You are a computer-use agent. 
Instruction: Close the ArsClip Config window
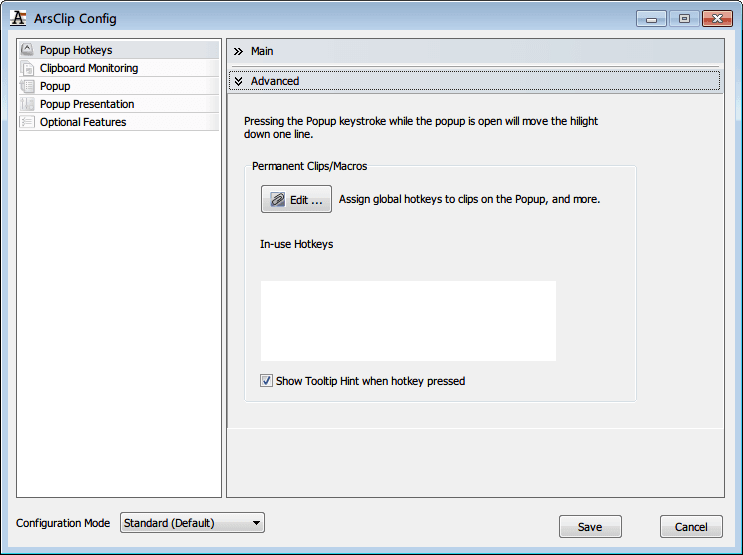tap(717, 19)
